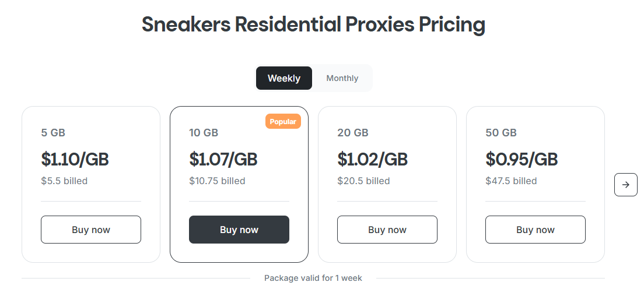This screenshot has height=289, width=644.
Task: Click the $10.75 billed amount
Action: 217,181
